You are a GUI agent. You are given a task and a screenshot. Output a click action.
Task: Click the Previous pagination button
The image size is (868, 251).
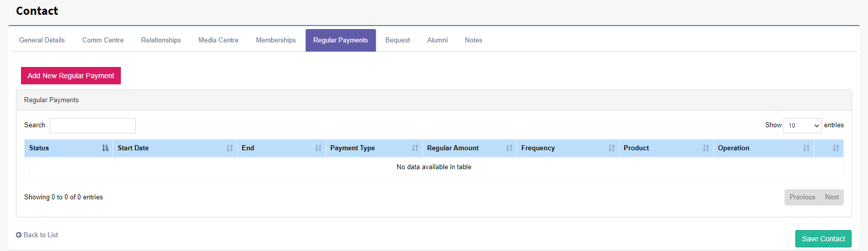click(802, 197)
